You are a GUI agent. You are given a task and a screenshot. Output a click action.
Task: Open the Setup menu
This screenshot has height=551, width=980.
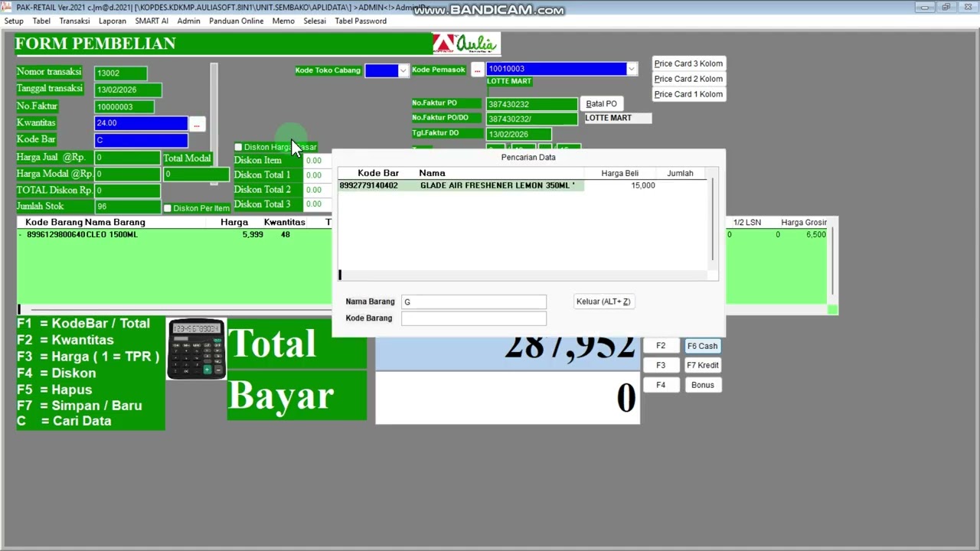click(x=14, y=21)
